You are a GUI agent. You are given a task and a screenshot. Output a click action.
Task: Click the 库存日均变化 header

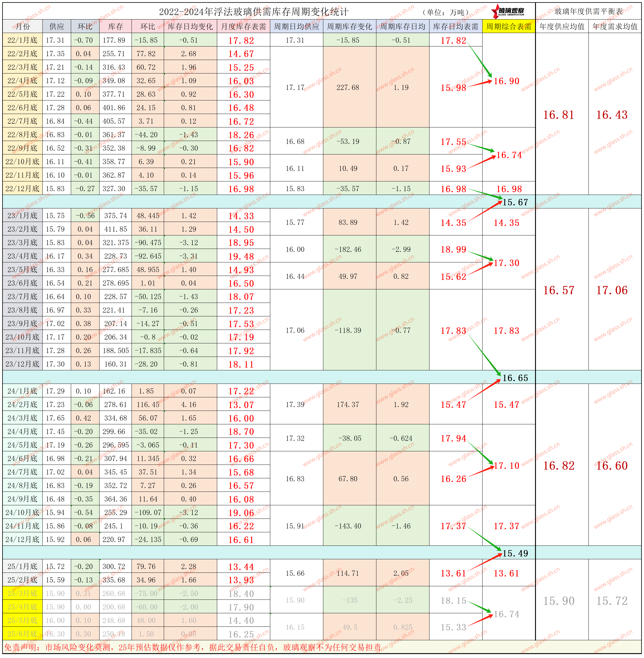tap(190, 26)
